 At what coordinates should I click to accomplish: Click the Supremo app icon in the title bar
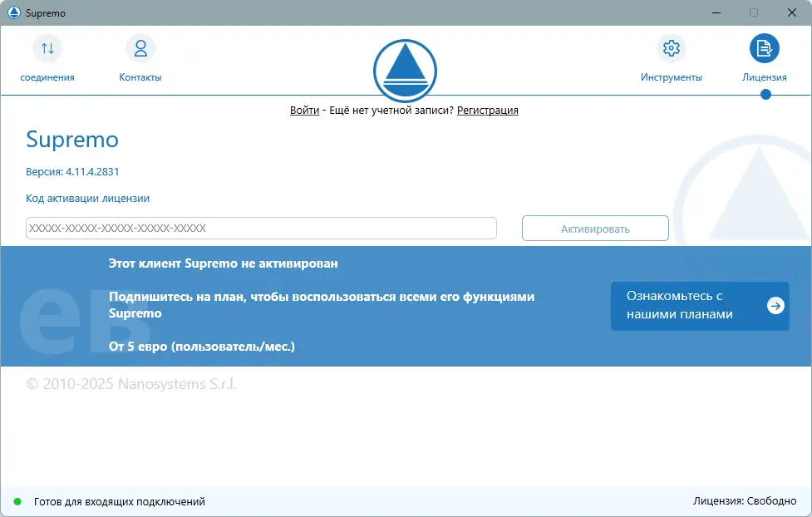click(x=14, y=12)
